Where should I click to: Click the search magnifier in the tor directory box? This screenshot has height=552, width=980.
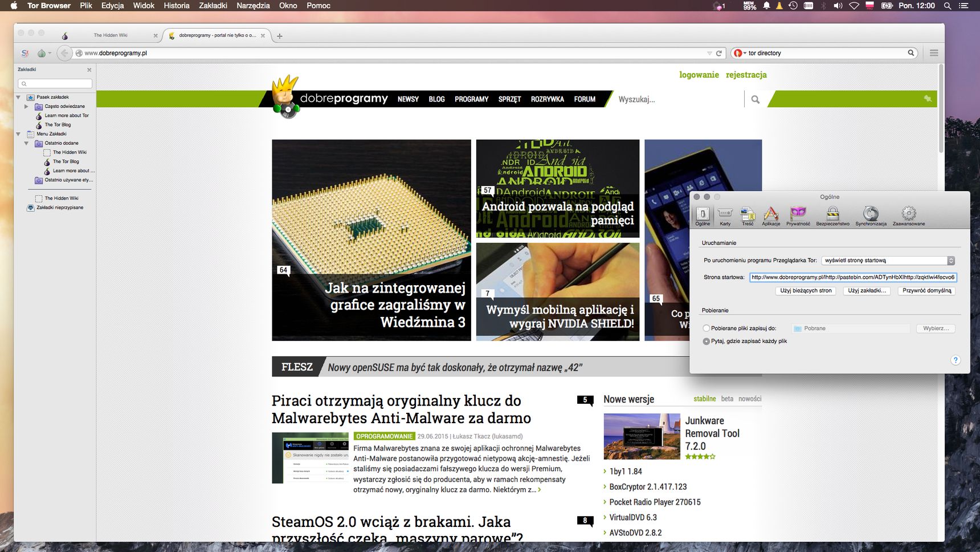911,53
